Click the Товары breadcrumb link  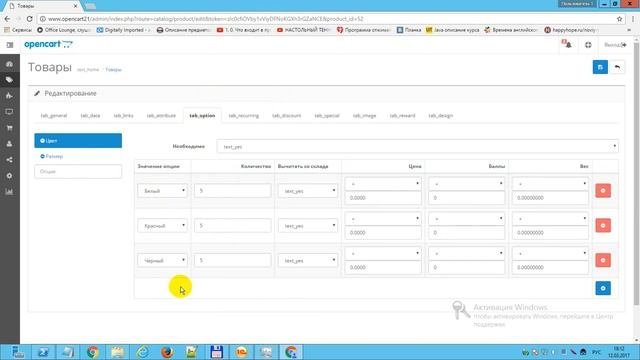(x=113, y=70)
